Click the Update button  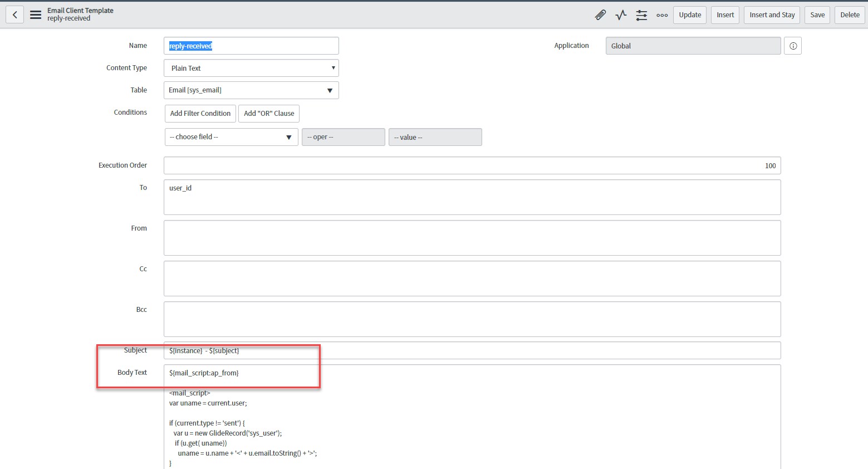(690, 15)
